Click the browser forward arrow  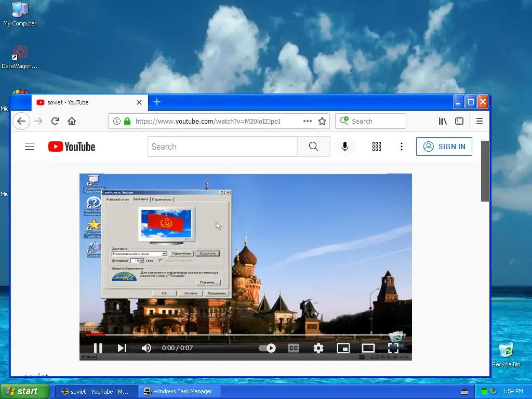pyautogui.click(x=38, y=121)
